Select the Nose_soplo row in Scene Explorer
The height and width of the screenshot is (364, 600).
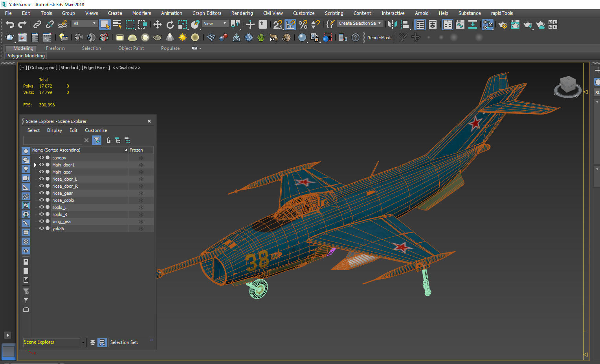click(90, 200)
